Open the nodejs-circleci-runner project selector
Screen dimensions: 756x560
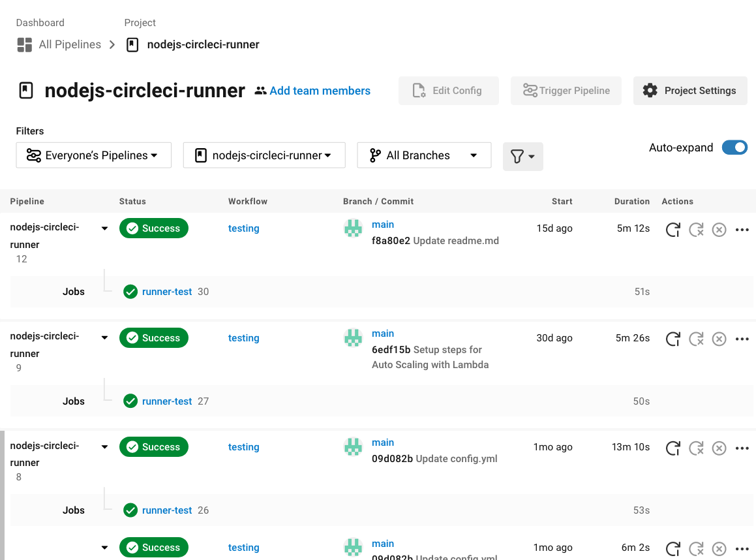(x=264, y=155)
